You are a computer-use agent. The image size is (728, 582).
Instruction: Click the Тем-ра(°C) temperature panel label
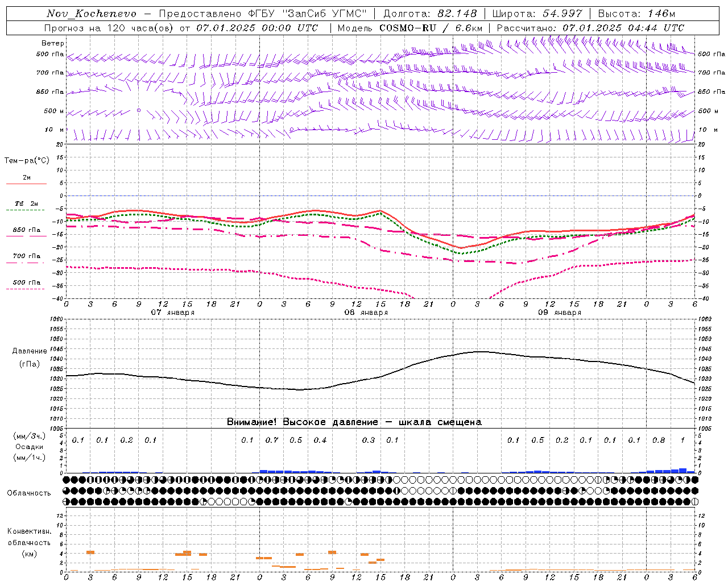[27, 161]
